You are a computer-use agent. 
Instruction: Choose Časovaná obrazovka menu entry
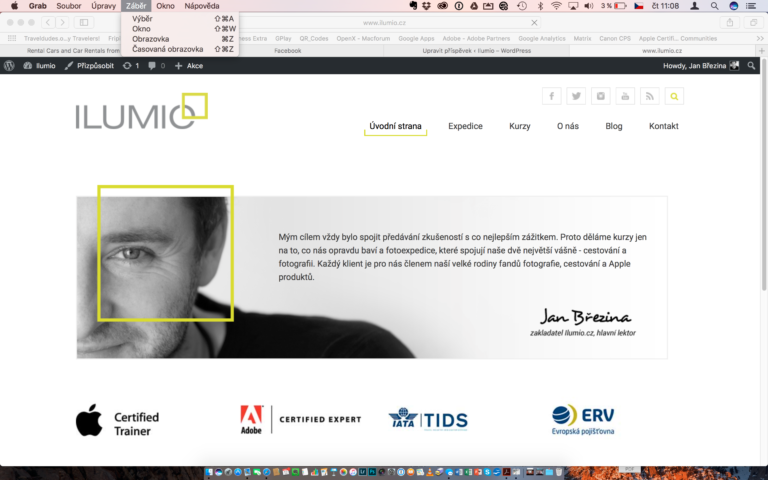click(x=167, y=49)
